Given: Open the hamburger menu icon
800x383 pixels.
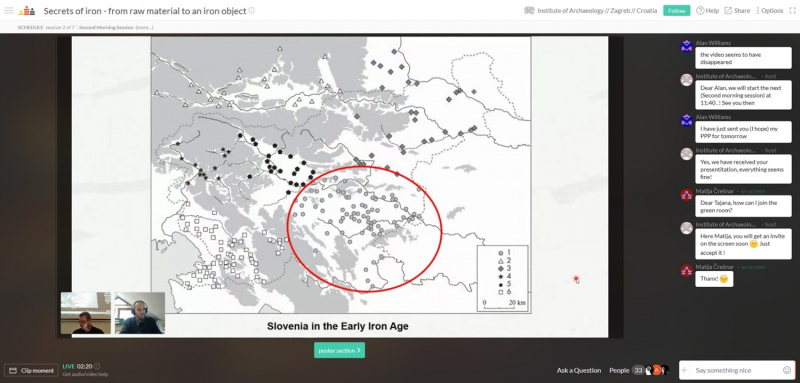Looking at the screenshot, I should click(x=9, y=10).
